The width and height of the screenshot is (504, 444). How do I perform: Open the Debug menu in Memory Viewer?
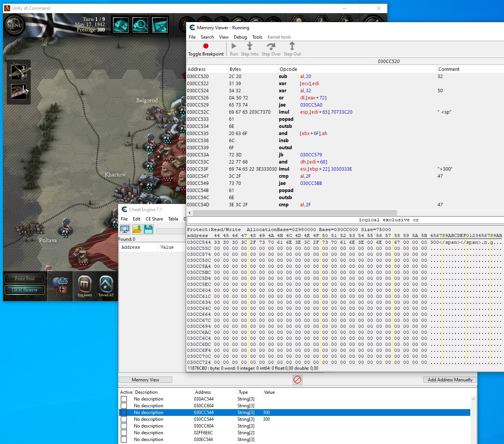pyautogui.click(x=240, y=37)
